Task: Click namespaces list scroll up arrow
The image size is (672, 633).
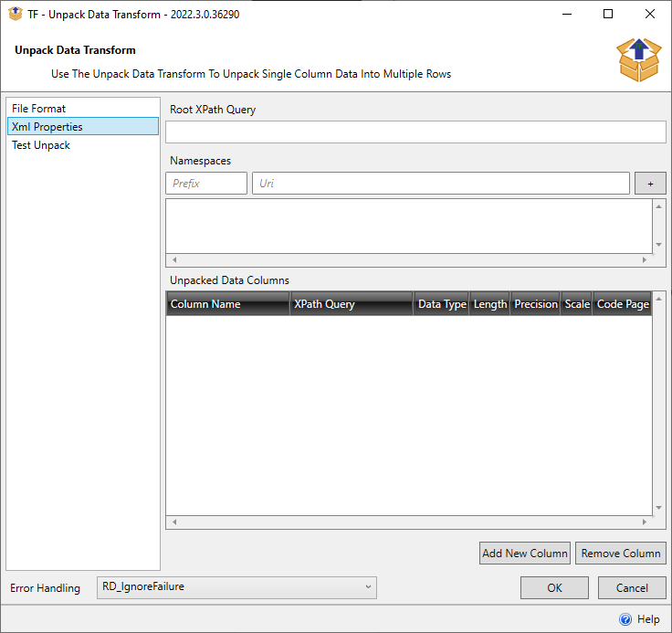Action: pos(658,206)
